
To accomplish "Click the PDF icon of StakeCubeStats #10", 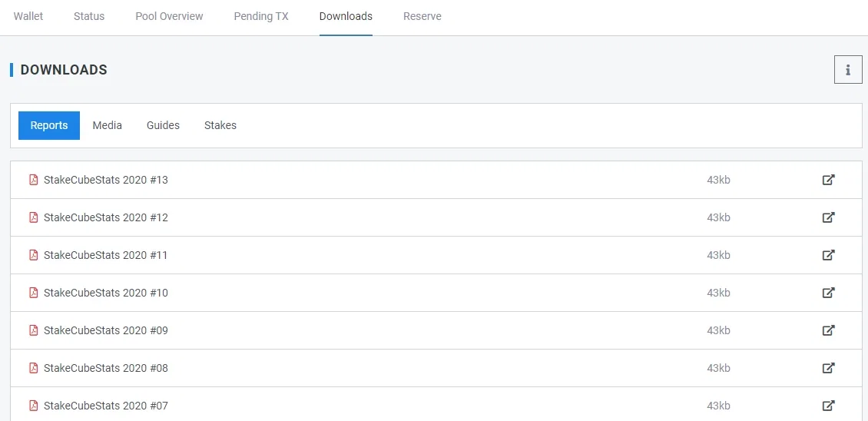I will pos(33,293).
